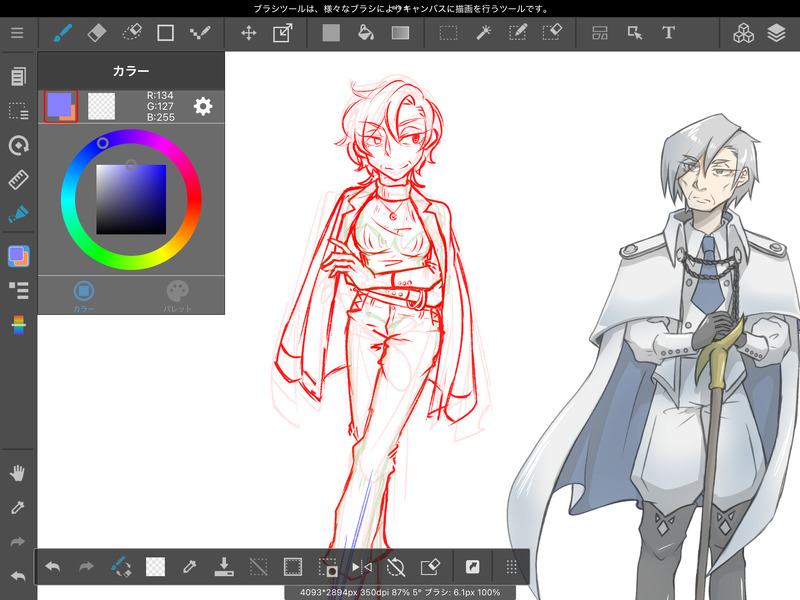800x600 pixels.
Task: Toggle the transparent color swatch in color panel
Action: 101,105
